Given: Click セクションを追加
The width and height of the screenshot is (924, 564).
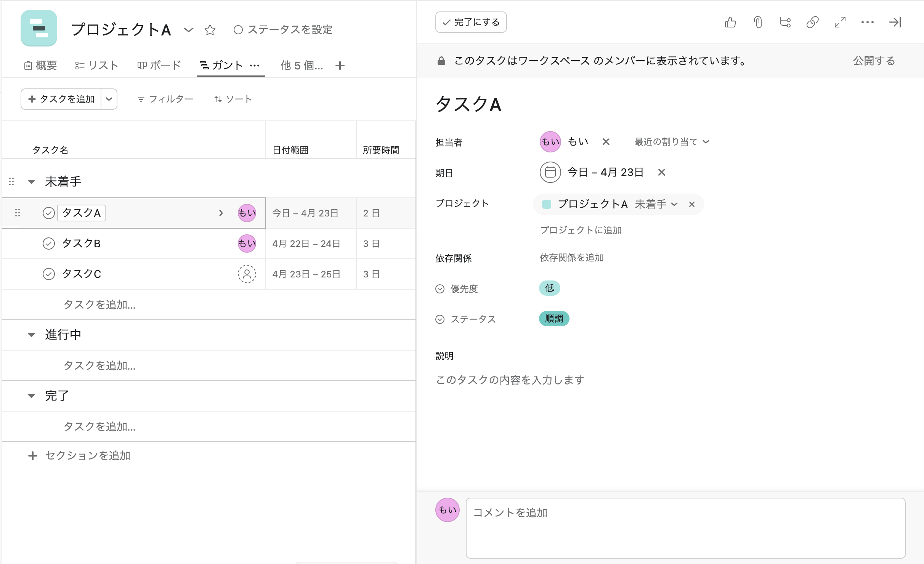Looking at the screenshot, I should [x=80, y=456].
